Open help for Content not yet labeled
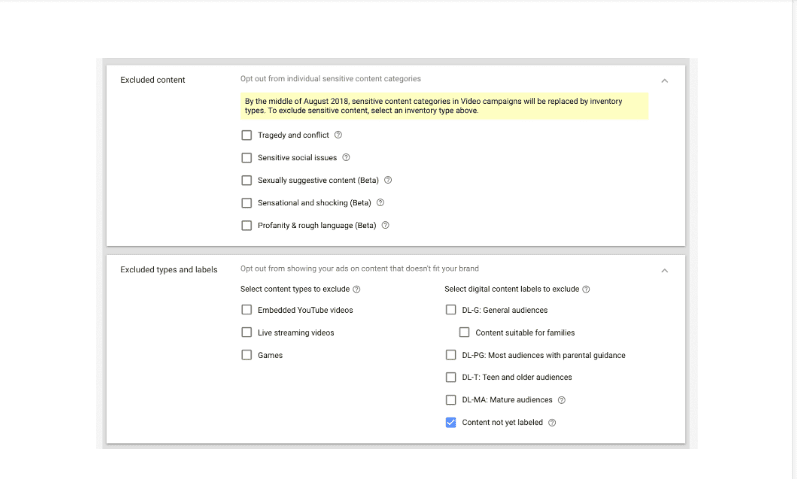 (x=552, y=423)
